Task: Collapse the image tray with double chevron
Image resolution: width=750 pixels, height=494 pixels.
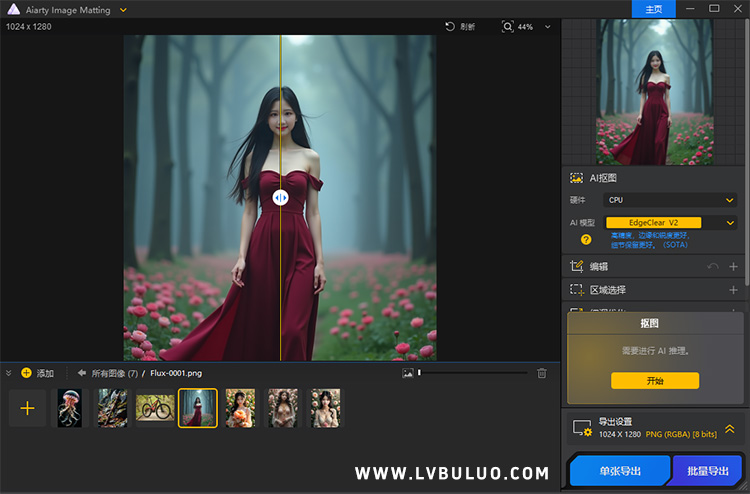Action: click(8, 373)
